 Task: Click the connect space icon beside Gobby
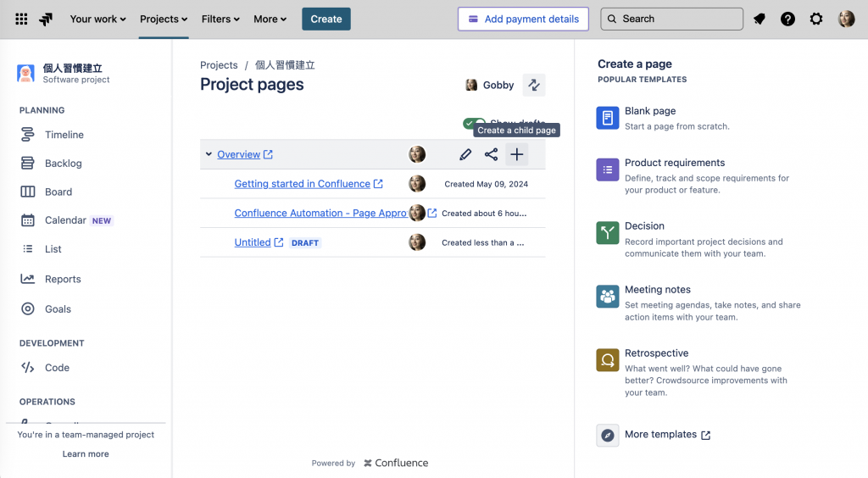tap(534, 86)
